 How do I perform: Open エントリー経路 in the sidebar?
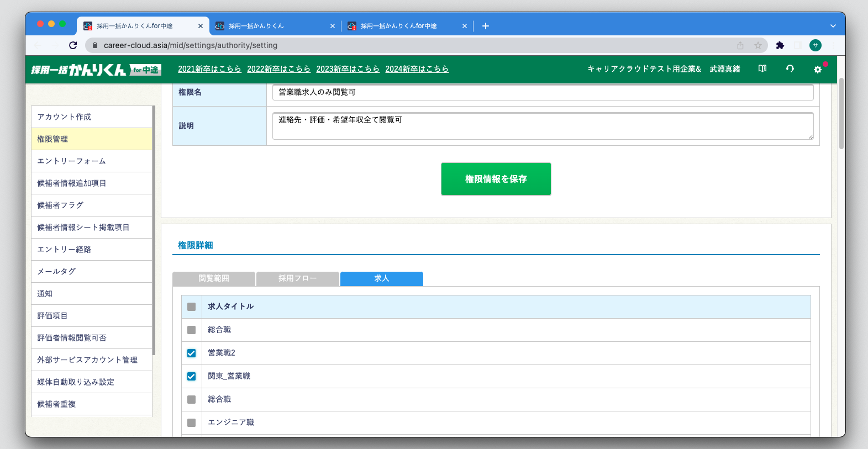(92, 250)
